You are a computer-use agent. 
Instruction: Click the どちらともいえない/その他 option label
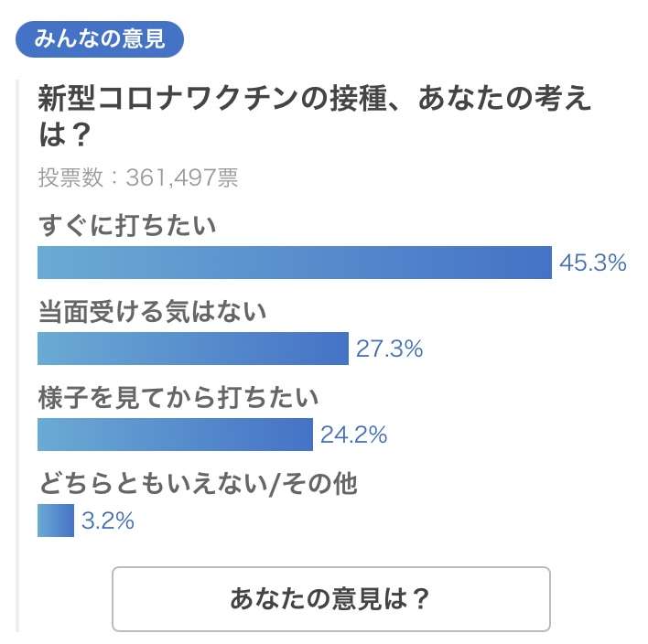198,483
